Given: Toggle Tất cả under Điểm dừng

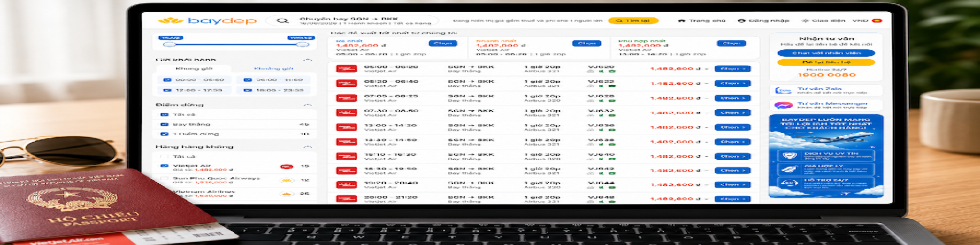Looking at the screenshot, I should tap(164, 115).
